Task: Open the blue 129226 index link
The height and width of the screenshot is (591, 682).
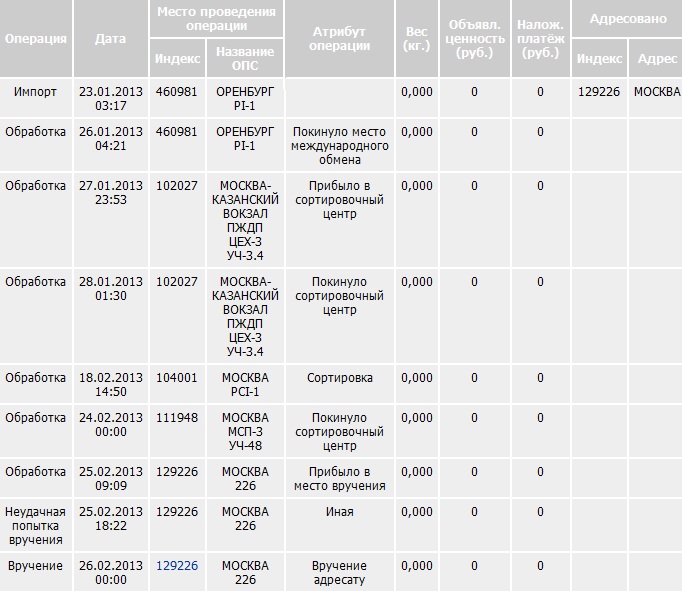Action: [177, 566]
